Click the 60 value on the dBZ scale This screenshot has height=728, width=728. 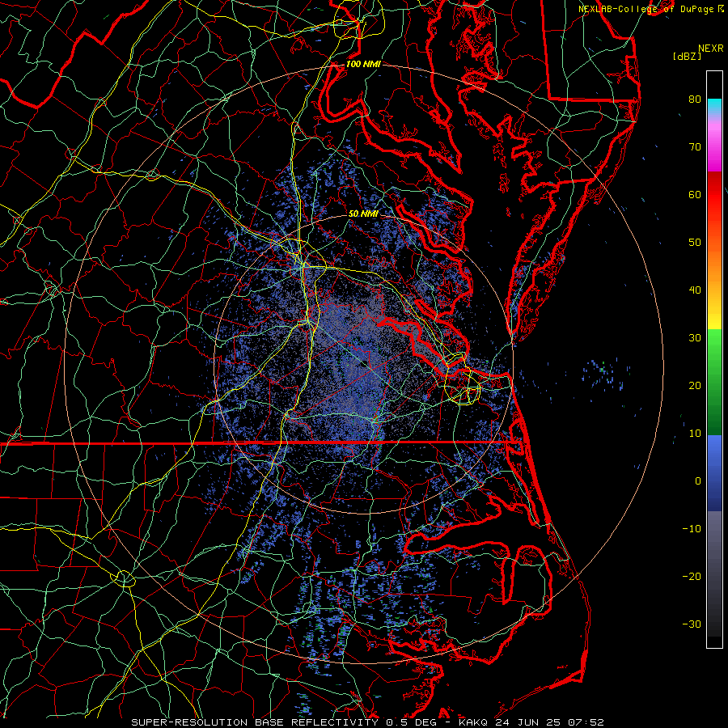click(x=695, y=194)
